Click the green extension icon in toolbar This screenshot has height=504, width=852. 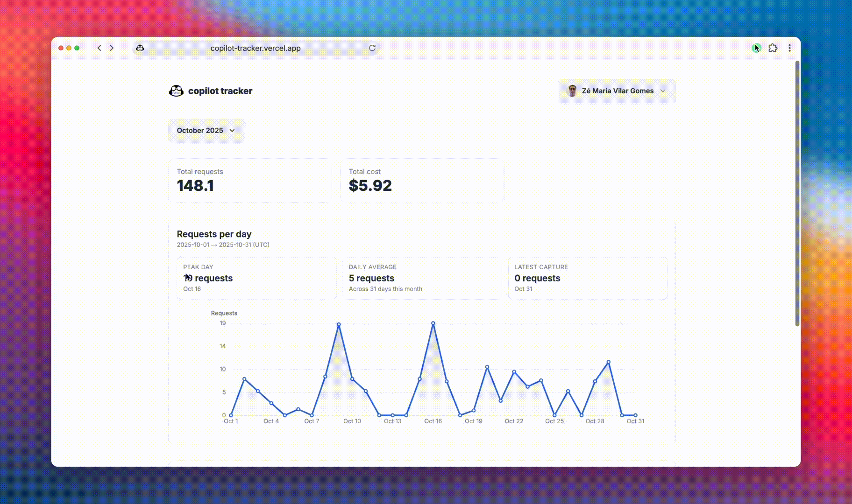pos(756,48)
